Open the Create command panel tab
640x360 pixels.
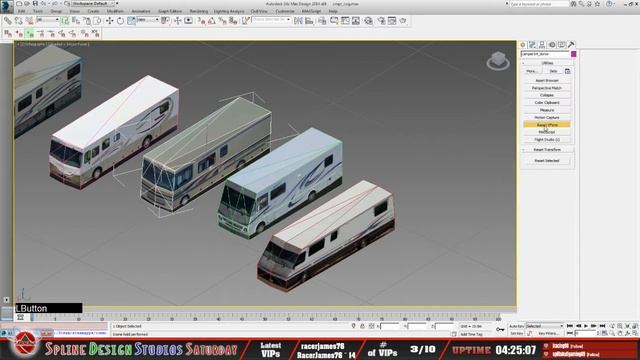[x=523, y=44]
